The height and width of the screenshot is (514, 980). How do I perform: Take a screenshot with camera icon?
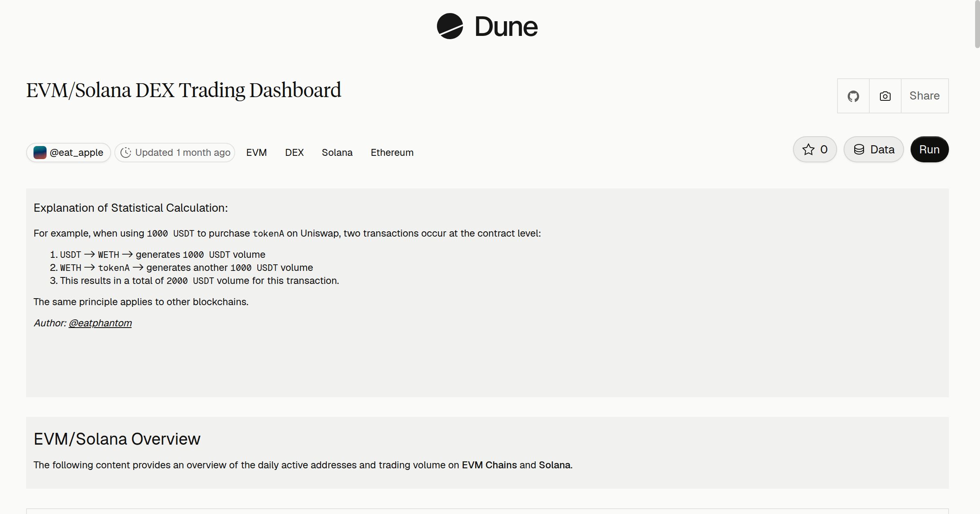point(885,96)
